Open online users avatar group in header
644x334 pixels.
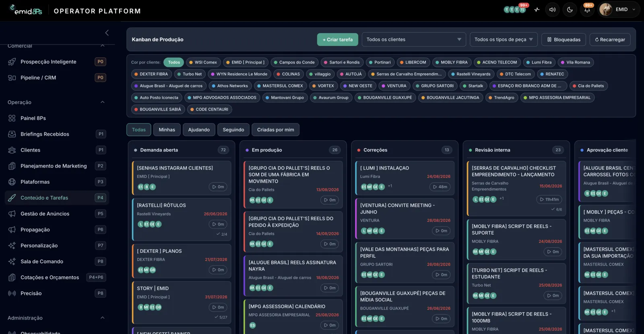point(515,10)
